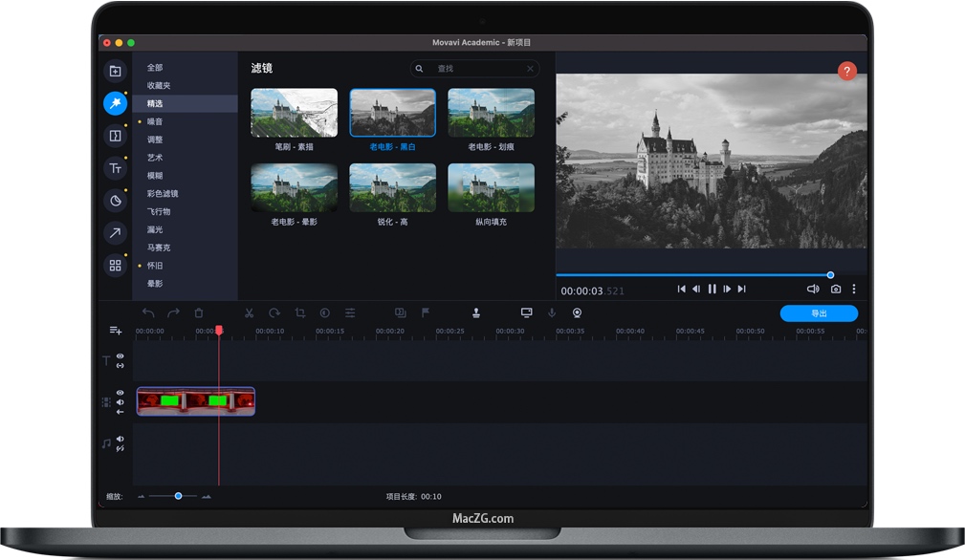This screenshot has height=560, width=965.
Task: Open the three-dot menu under the preview
Action: pyautogui.click(x=854, y=289)
